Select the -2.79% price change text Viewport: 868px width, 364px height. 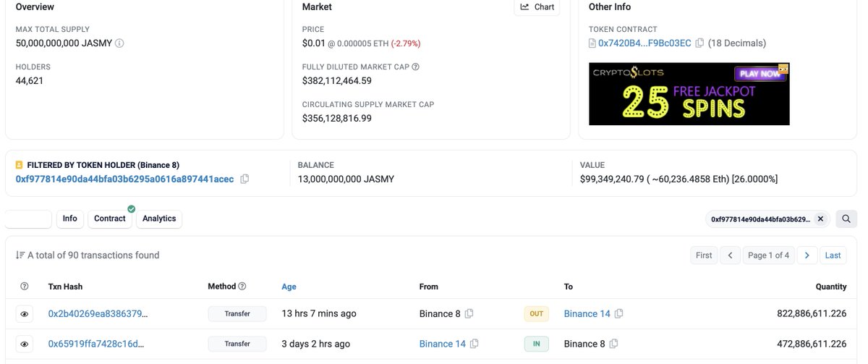(x=406, y=43)
